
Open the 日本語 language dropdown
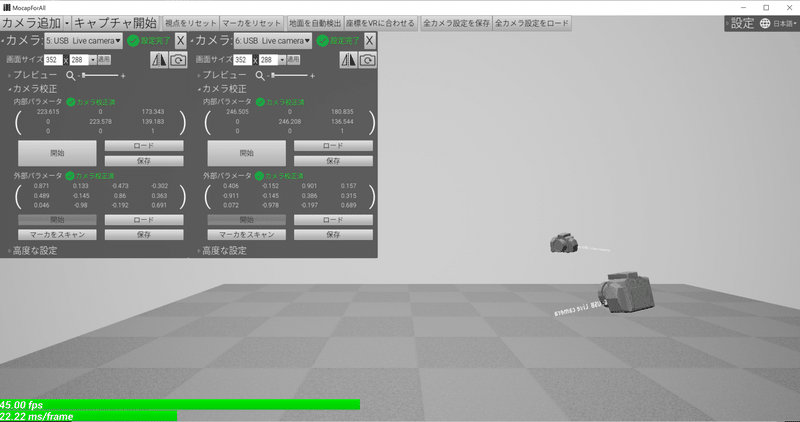point(785,23)
